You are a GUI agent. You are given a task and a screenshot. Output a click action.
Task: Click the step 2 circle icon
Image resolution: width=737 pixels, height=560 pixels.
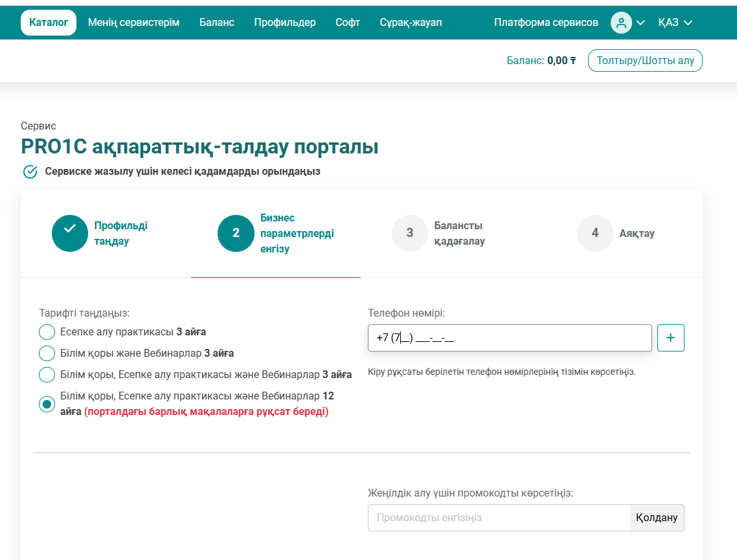point(236,233)
